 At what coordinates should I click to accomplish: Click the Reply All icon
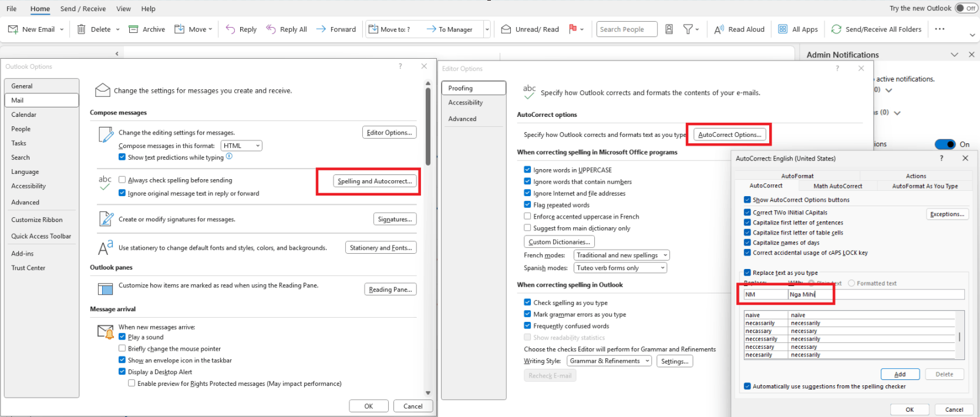(271, 29)
